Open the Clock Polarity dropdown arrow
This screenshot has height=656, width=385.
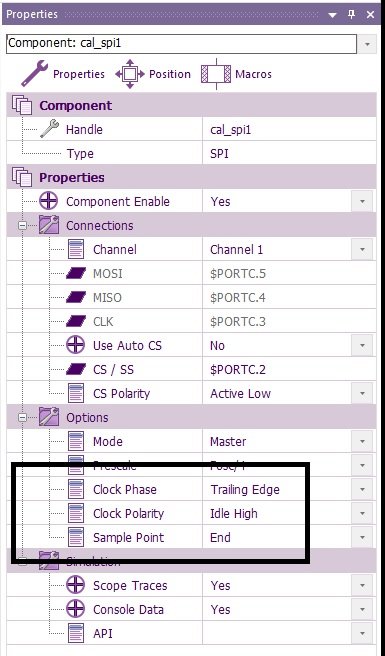(x=362, y=513)
